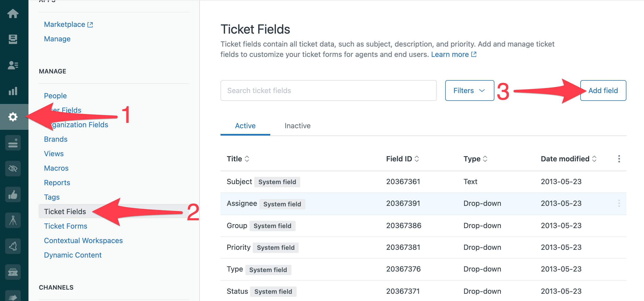Click the Add field button
This screenshot has width=644, height=301.
click(603, 91)
